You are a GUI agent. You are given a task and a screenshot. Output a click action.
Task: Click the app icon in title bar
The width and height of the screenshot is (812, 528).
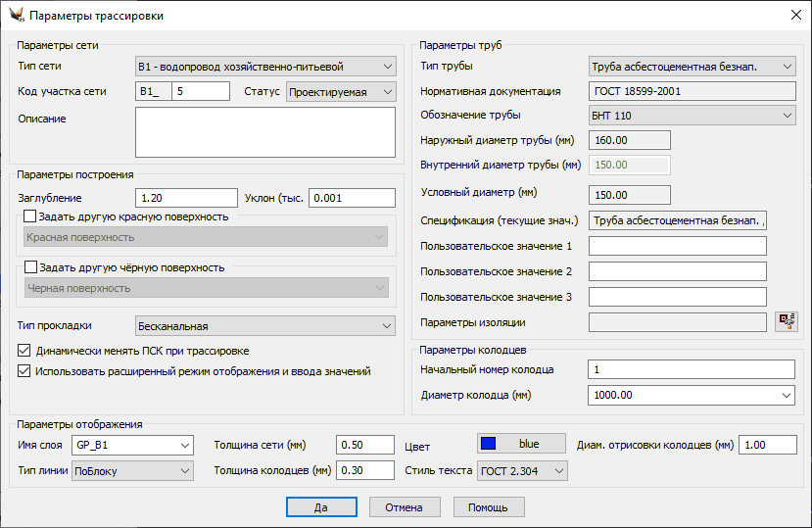pos(15,16)
